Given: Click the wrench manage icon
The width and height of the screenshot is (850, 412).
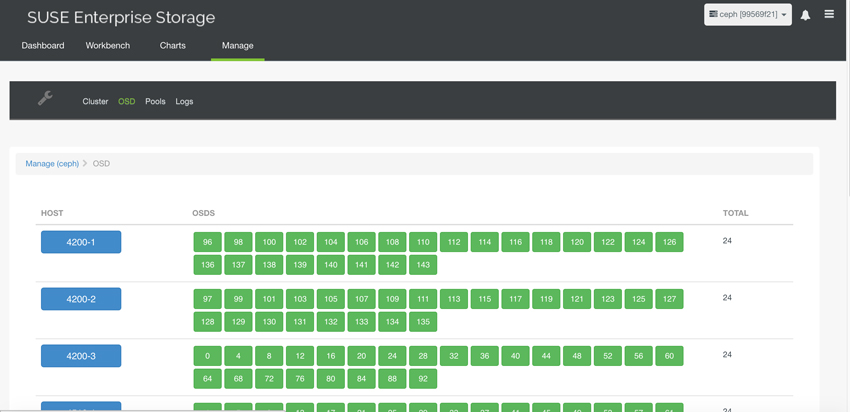Looking at the screenshot, I should click(x=45, y=98).
